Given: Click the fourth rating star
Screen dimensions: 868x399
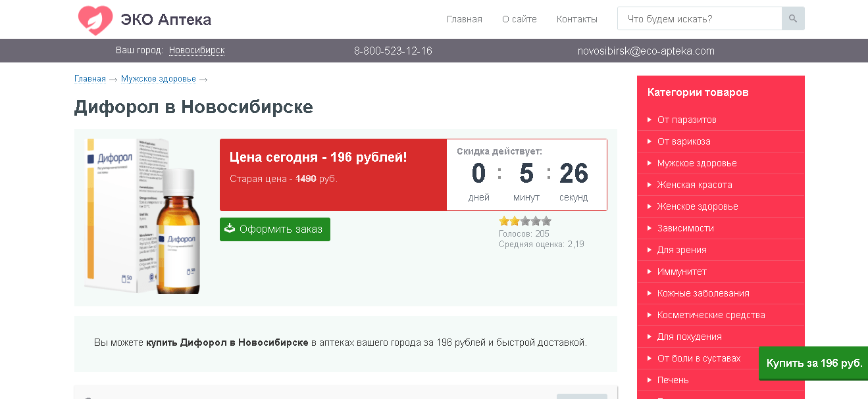Looking at the screenshot, I should pyautogui.click(x=536, y=221).
